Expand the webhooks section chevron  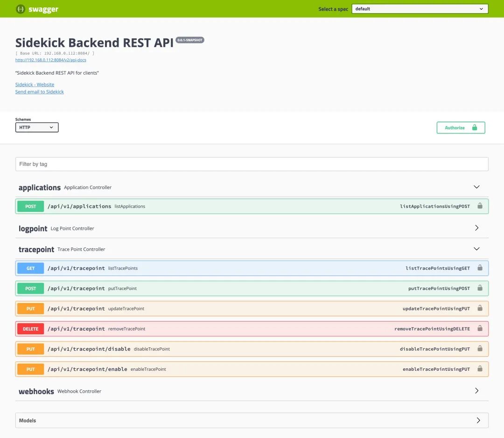[x=476, y=391]
